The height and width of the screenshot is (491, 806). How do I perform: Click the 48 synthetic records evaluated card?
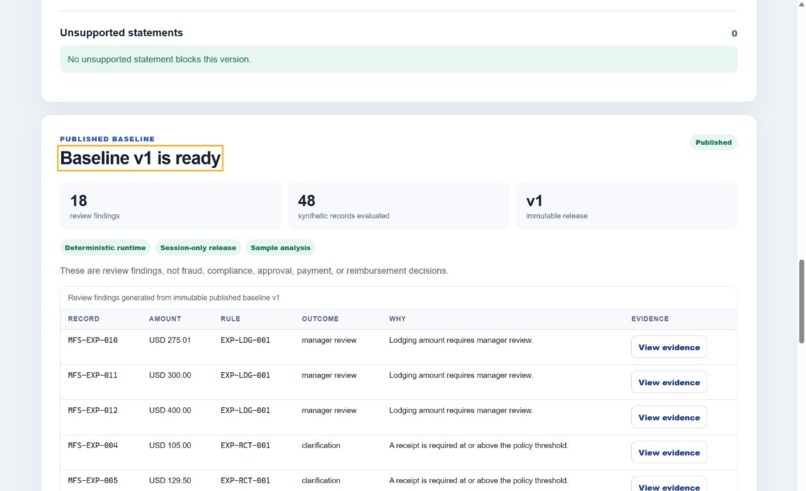(x=398, y=206)
